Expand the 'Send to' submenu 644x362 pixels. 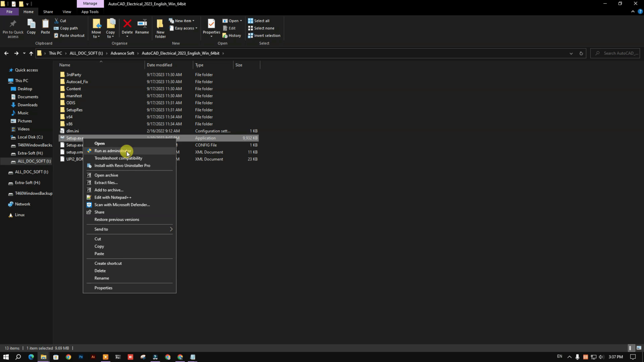129,229
